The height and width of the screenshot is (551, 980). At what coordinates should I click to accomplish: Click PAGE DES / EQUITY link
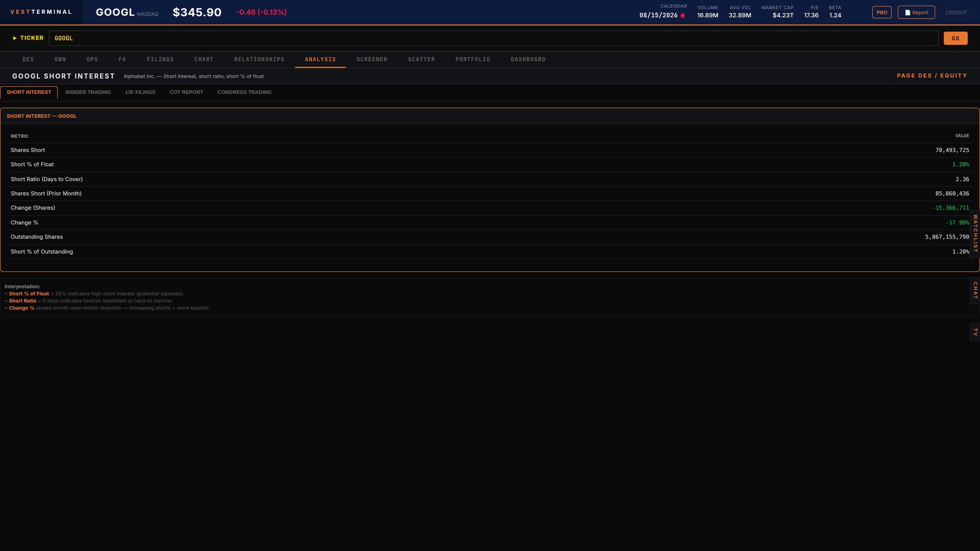[x=932, y=76]
